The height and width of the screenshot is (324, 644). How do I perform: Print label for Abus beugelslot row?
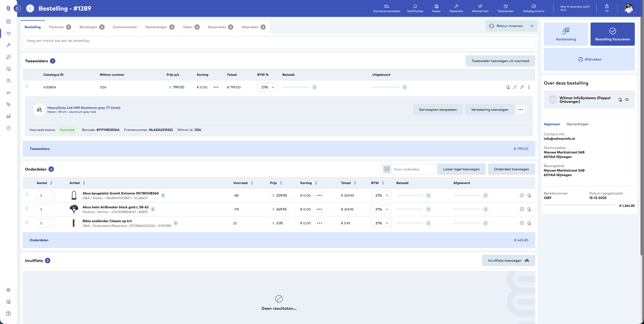(x=522, y=195)
